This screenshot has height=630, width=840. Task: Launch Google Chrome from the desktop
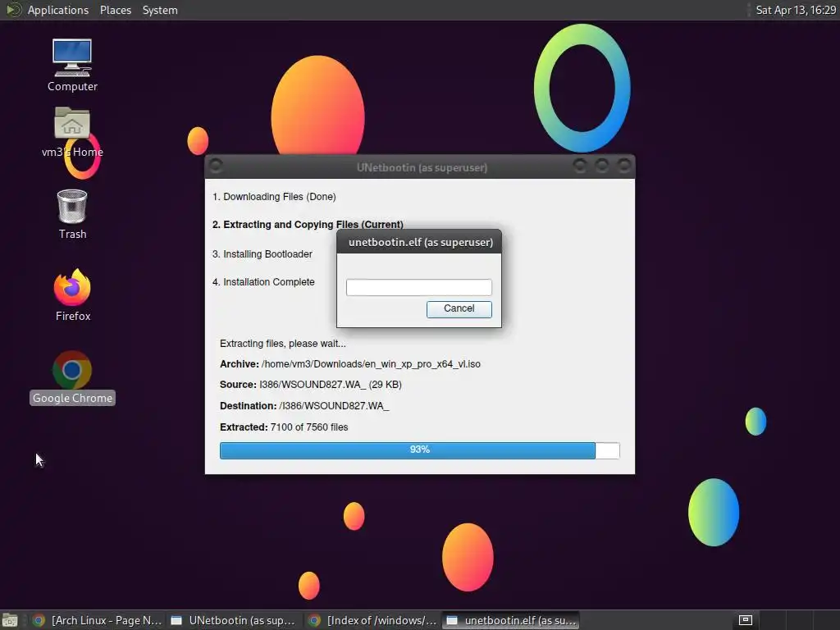point(72,377)
